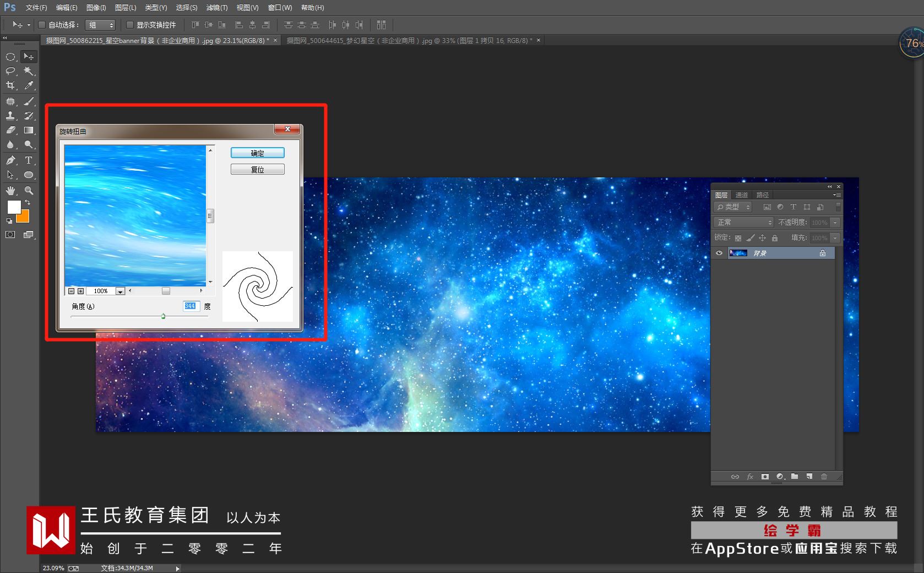Hide the 背景 layer with eye icon
Viewport: 924px width, 573px height.
pyautogui.click(x=719, y=253)
